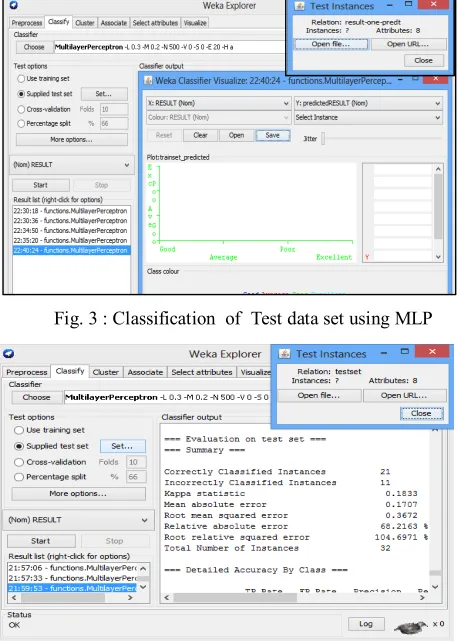The image size is (458, 642).
Task: Open the Preprocess tab in the Explorer with Log button
Action: click(x=27, y=372)
